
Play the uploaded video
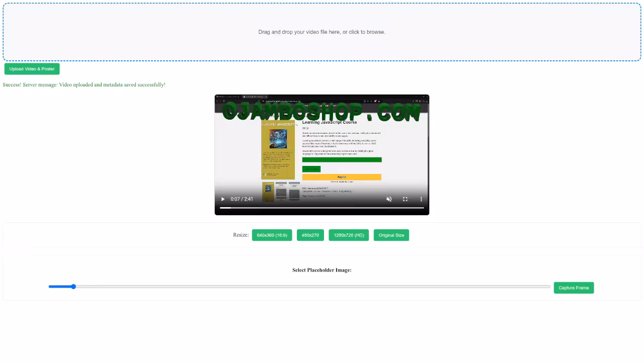[223, 199]
